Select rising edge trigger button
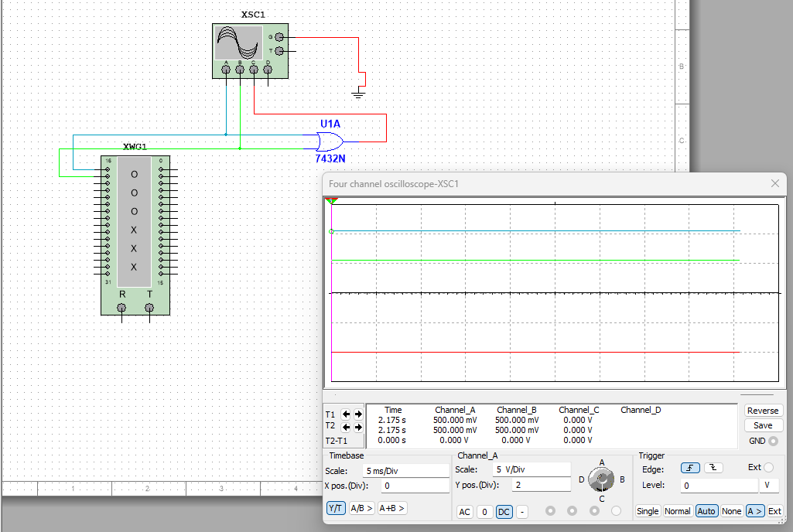793x532 pixels. coord(690,468)
